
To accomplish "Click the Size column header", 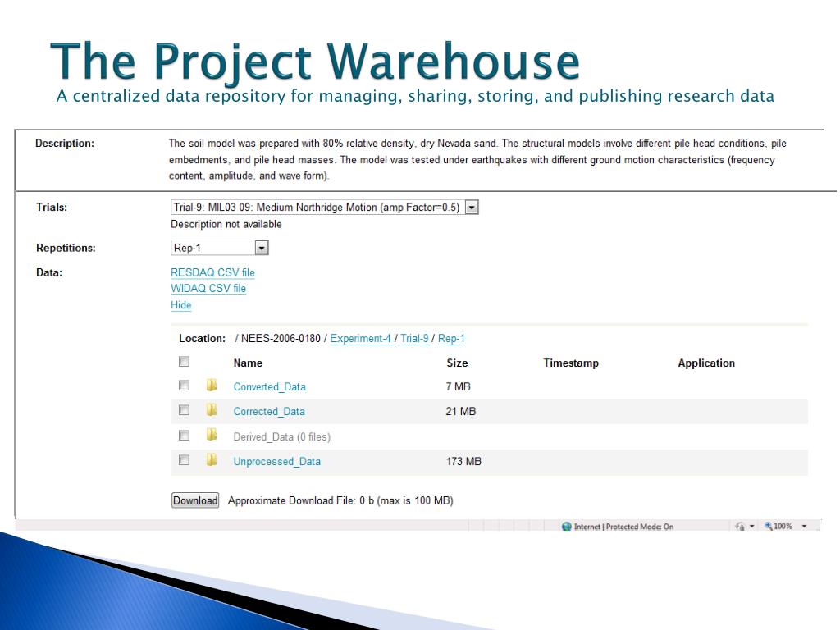I will coord(457,363).
